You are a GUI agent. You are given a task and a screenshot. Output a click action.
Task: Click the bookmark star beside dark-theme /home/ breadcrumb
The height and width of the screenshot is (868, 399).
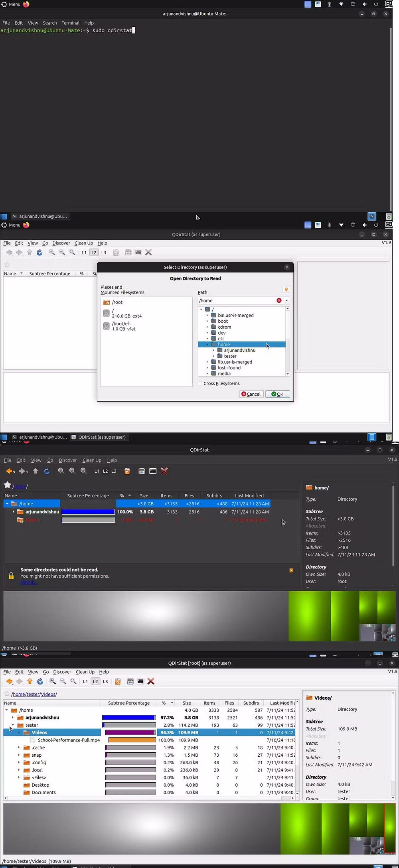(x=7, y=485)
